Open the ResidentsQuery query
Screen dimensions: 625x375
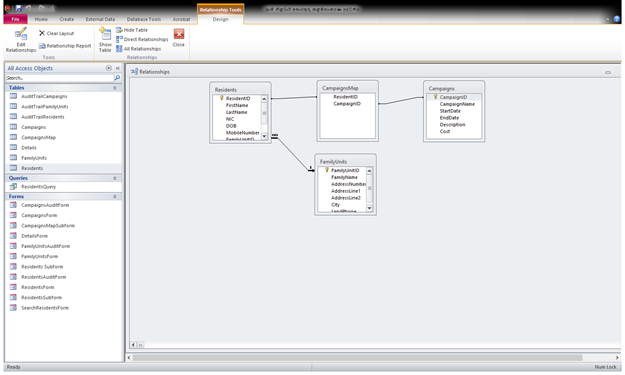pos(39,187)
